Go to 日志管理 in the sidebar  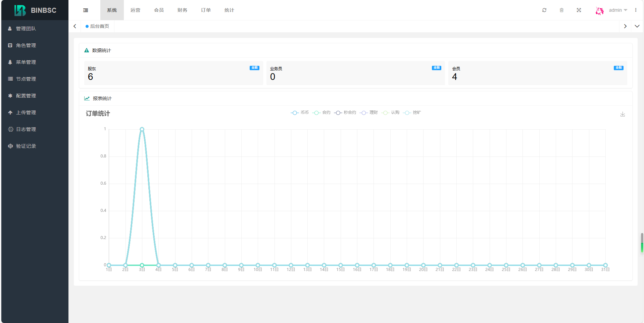tap(26, 129)
